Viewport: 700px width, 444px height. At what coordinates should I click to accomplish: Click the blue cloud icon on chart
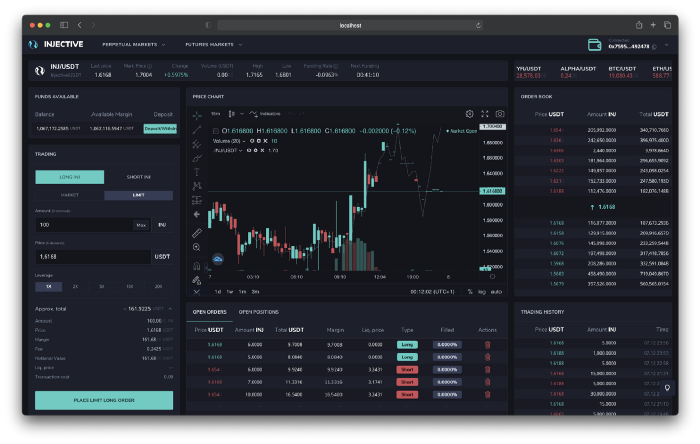(218, 259)
